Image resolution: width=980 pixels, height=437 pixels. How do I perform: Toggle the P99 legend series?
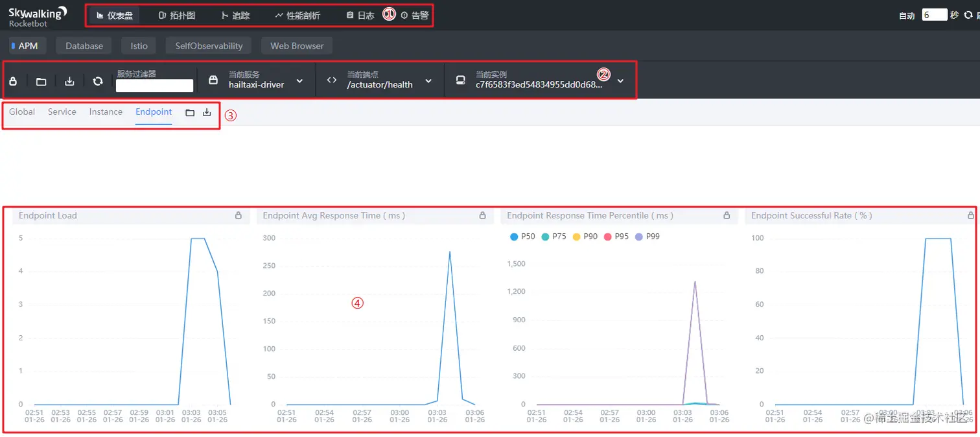647,237
